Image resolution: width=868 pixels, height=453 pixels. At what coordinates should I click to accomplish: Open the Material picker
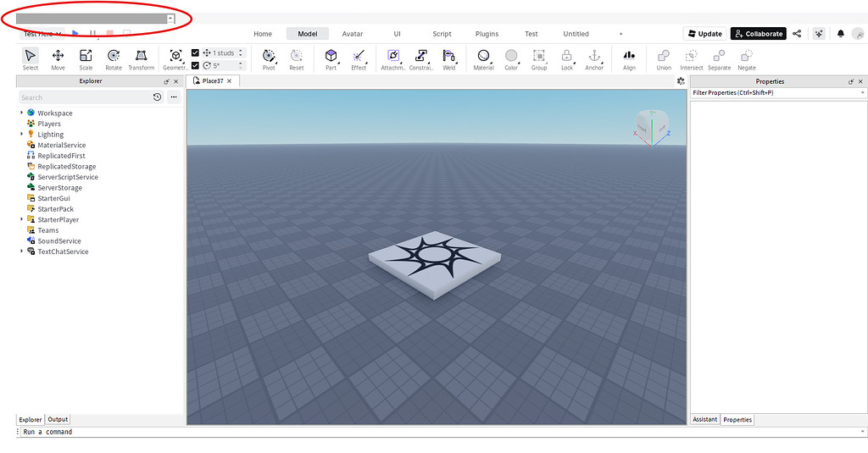483,57
